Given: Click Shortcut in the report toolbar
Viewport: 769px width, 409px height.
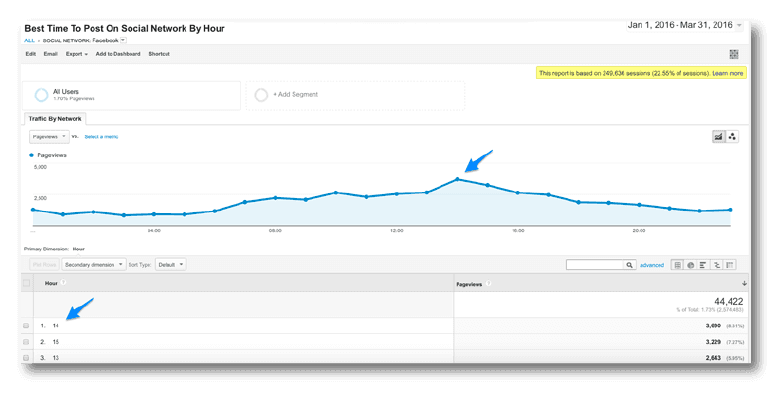Looking at the screenshot, I should [159, 54].
